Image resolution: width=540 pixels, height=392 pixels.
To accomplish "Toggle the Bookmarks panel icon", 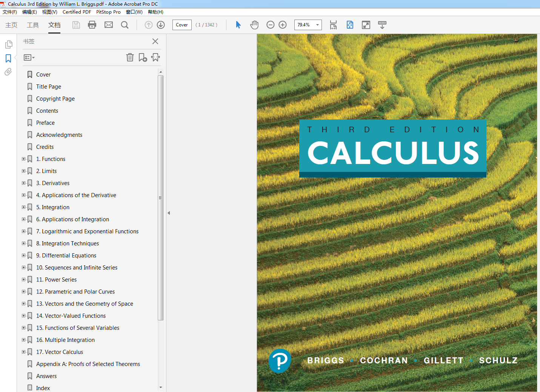I will 8,58.
